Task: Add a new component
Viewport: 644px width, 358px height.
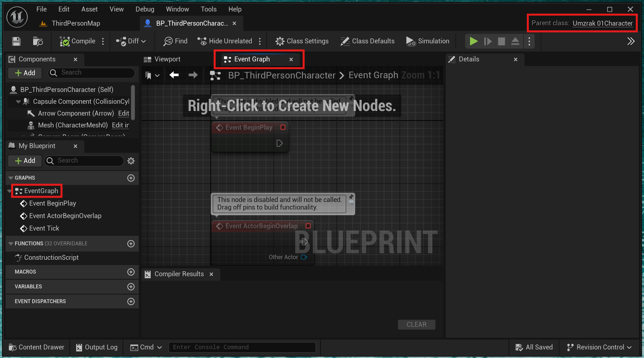Action: [25, 73]
